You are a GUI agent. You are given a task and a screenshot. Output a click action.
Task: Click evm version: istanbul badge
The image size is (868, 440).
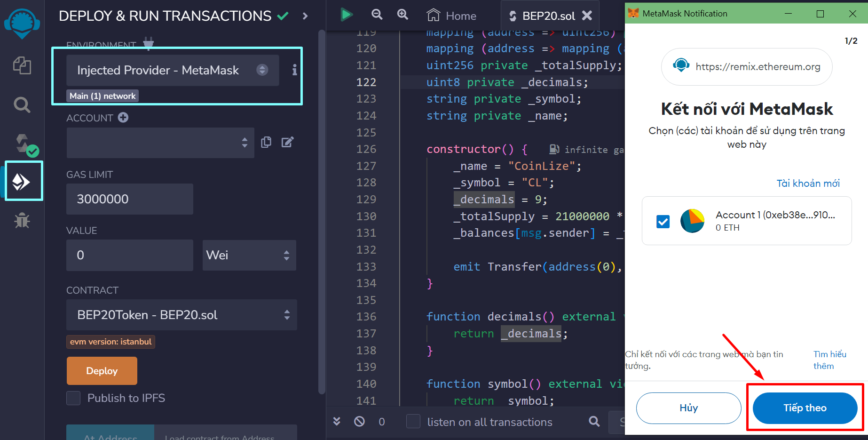tap(111, 342)
